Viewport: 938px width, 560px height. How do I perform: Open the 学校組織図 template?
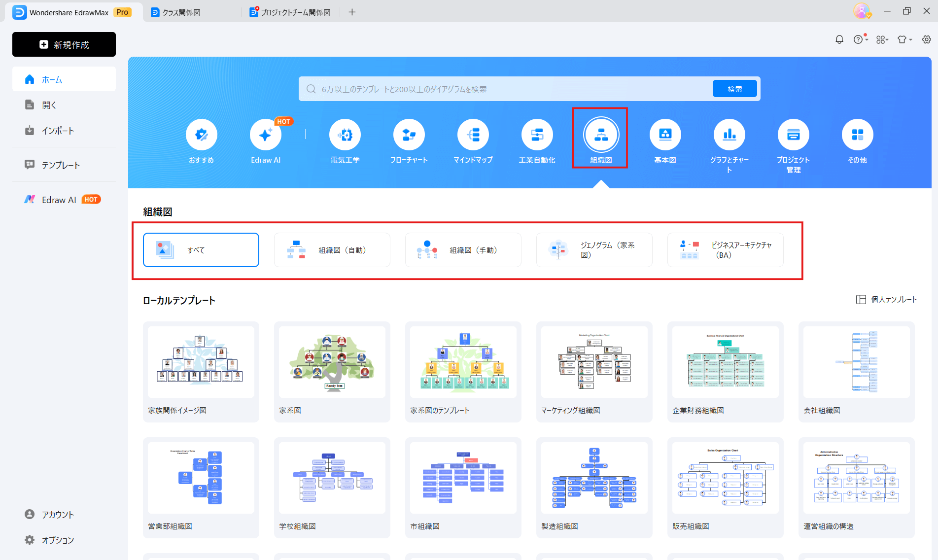pyautogui.click(x=332, y=488)
